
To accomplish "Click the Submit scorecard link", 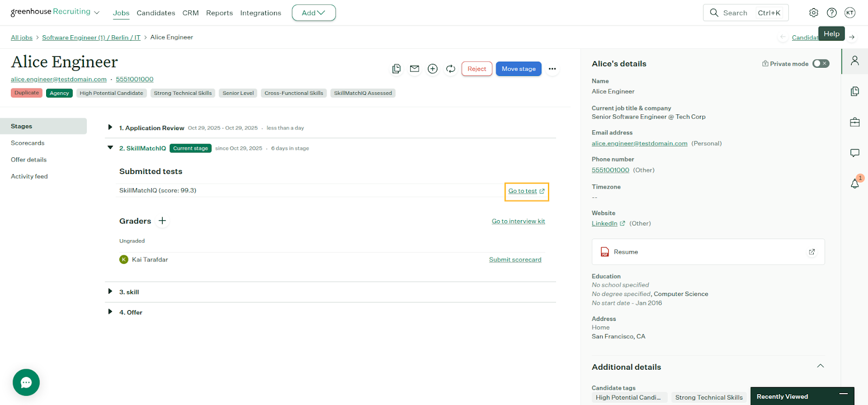I will tap(515, 260).
